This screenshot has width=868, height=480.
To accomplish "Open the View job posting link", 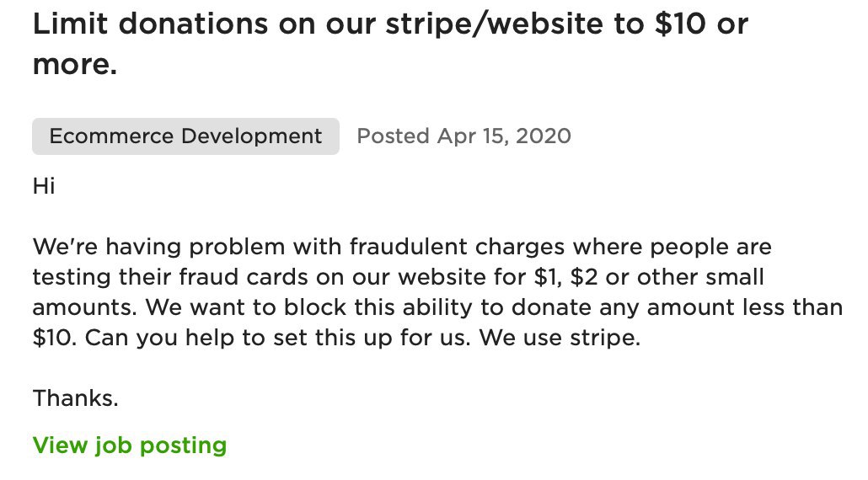I will [x=130, y=445].
